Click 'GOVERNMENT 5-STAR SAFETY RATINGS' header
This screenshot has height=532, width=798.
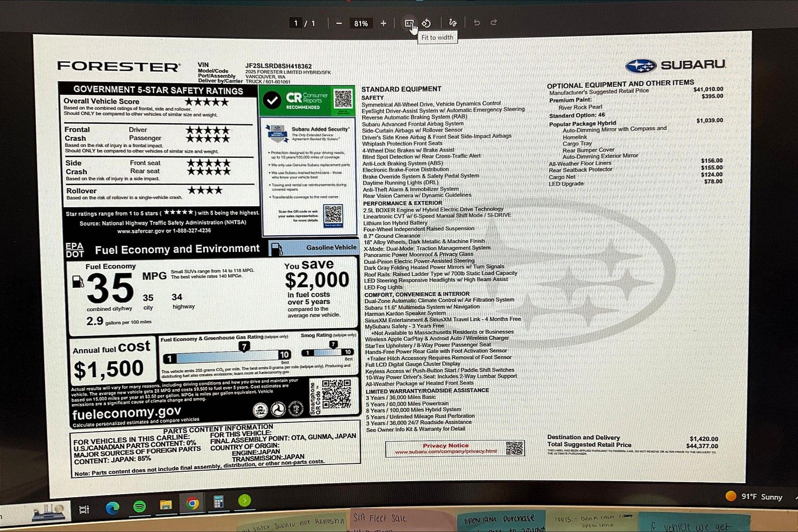(x=158, y=90)
